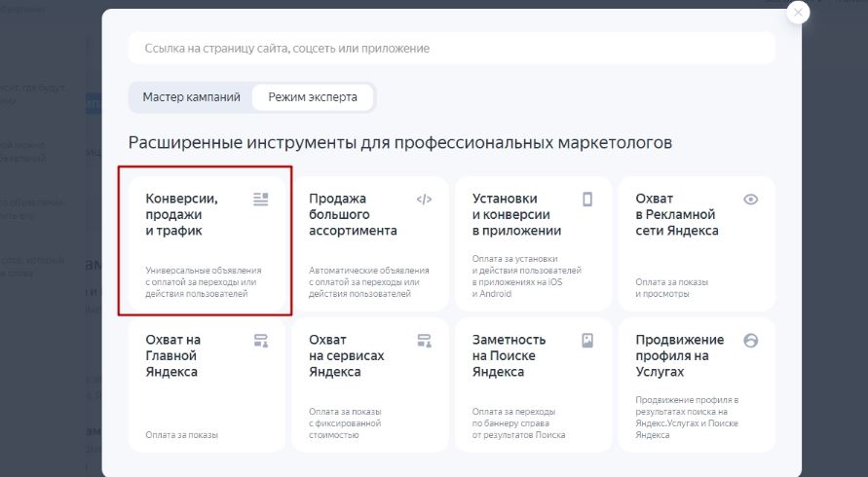Focus the site link input field
Image resolution: width=868 pixels, height=477 pixels.
tap(451, 48)
